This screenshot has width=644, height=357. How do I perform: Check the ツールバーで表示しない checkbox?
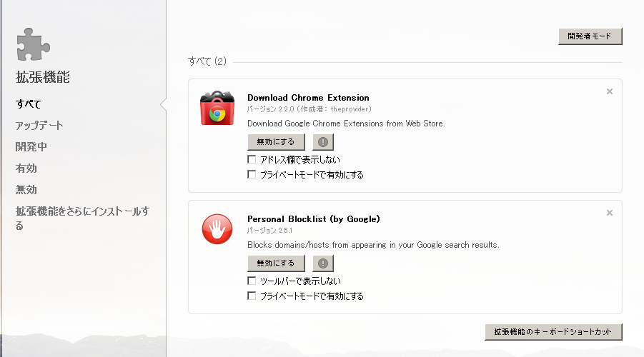point(252,281)
